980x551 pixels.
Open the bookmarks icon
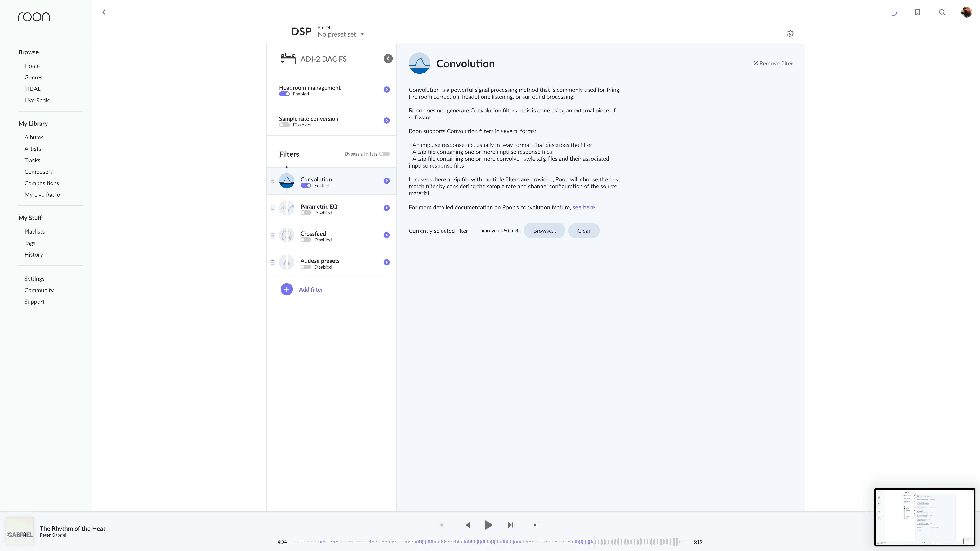(917, 12)
